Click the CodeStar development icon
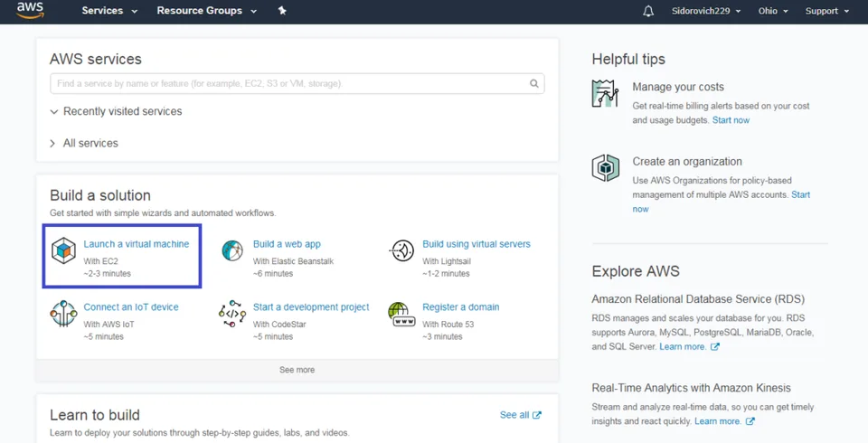868x443 pixels. coord(232,314)
